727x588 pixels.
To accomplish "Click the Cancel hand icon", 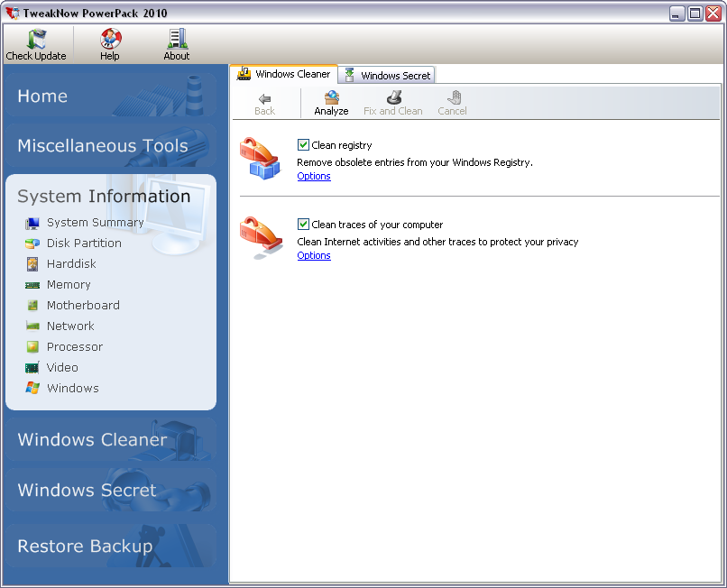I will [x=454, y=97].
